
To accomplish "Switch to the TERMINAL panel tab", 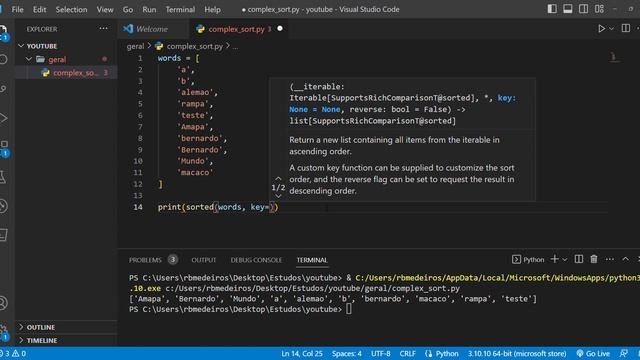I will (312, 260).
